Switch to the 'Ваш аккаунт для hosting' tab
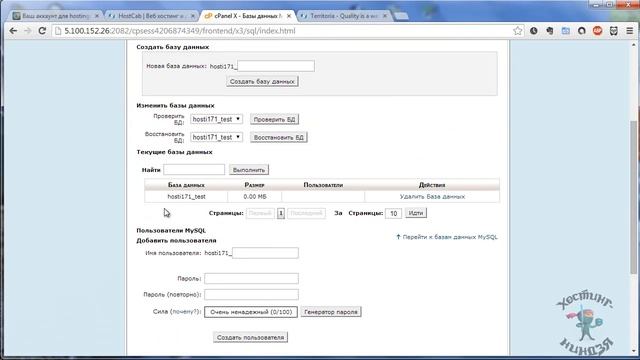Viewport: 640px width, 360px height. click(55, 16)
